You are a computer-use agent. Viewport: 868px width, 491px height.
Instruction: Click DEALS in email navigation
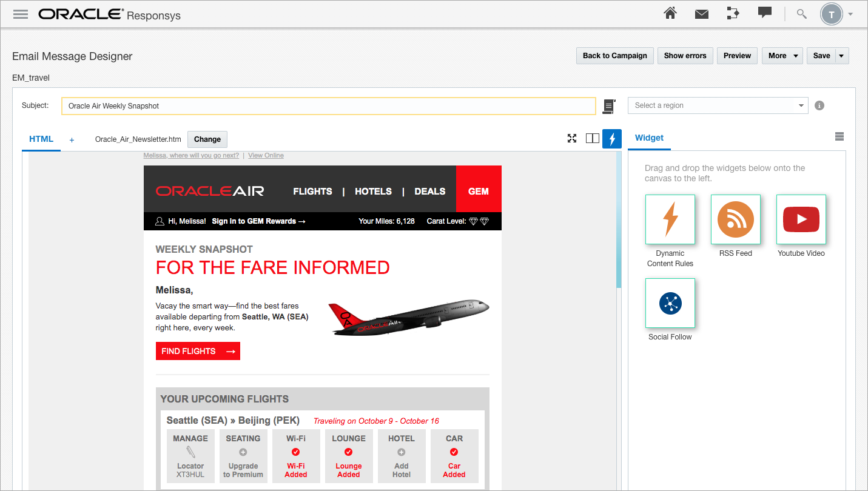(430, 192)
